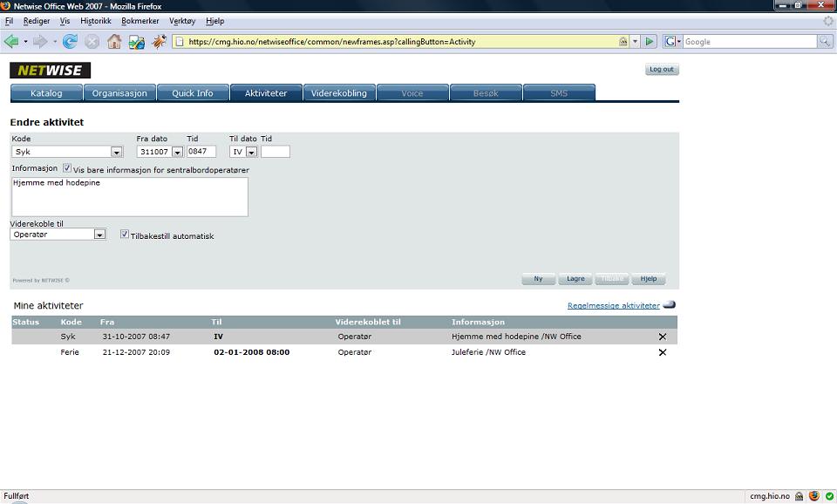Image resolution: width=837 pixels, height=504 pixels.
Task: Save with the Lagre button
Action: tap(575, 279)
